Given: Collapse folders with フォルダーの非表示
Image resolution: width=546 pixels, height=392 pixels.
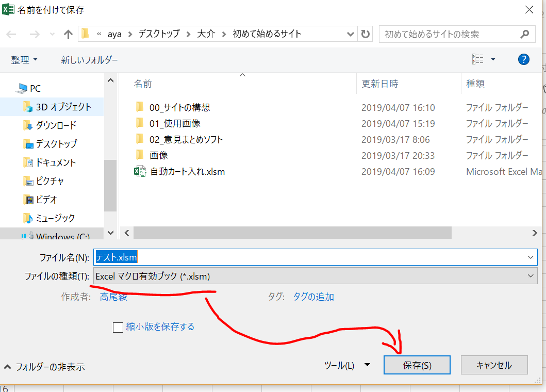Looking at the screenshot, I should click(x=44, y=367).
